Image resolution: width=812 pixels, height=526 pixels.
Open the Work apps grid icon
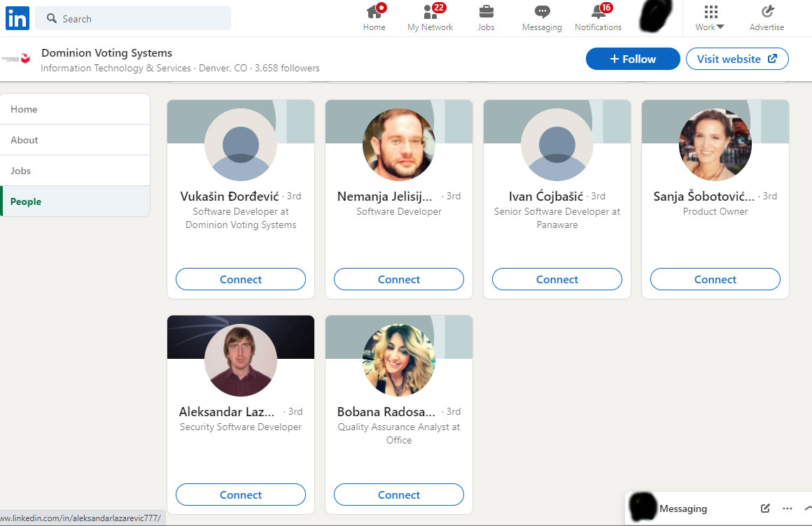tap(710, 11)
